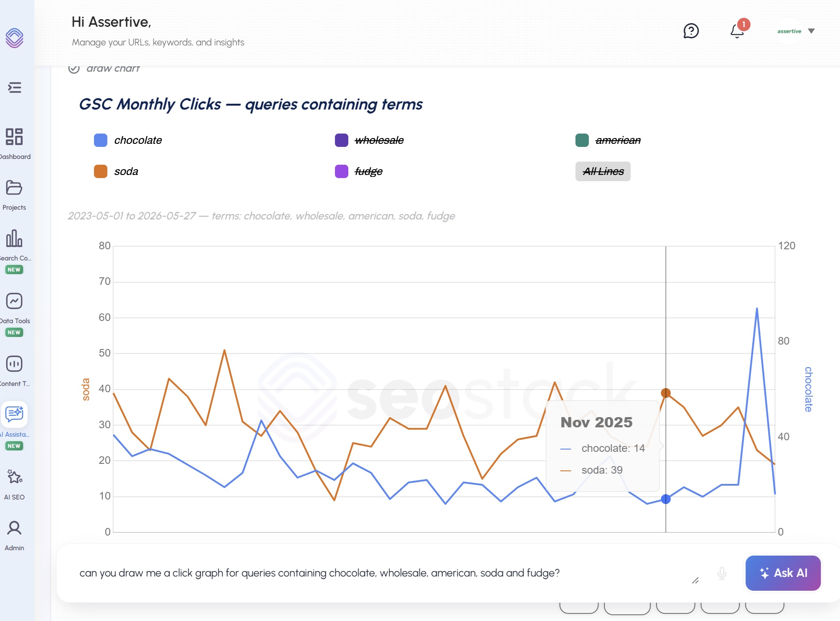
Task: Click the chocolate axis label
Action: (808, 390)
